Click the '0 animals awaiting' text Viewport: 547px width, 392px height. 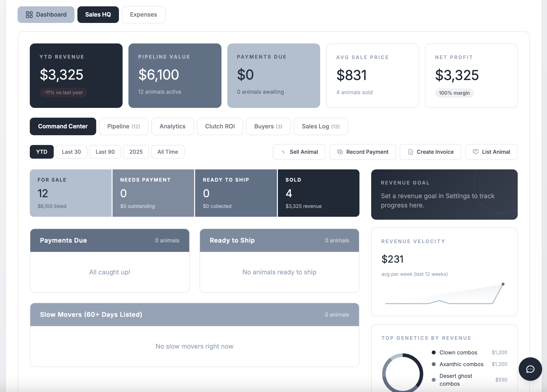[x=261, y=92]
